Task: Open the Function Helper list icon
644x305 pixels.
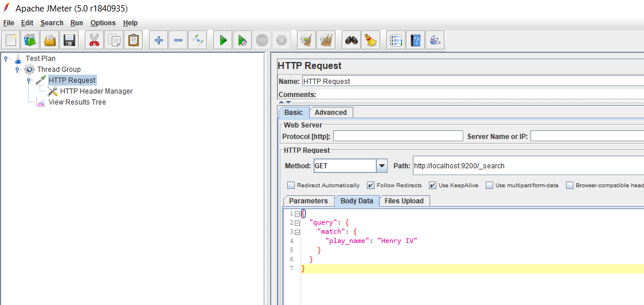Action: click(396, 40)
